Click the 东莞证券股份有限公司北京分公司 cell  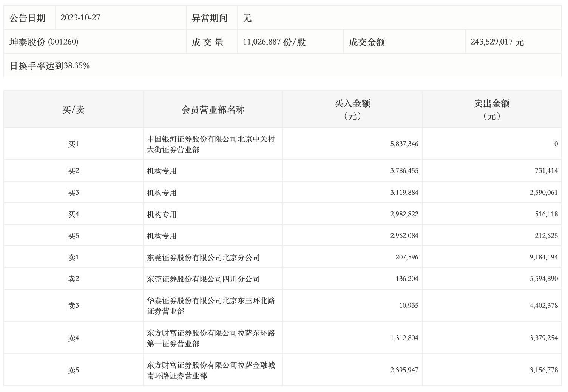point(203,258)
